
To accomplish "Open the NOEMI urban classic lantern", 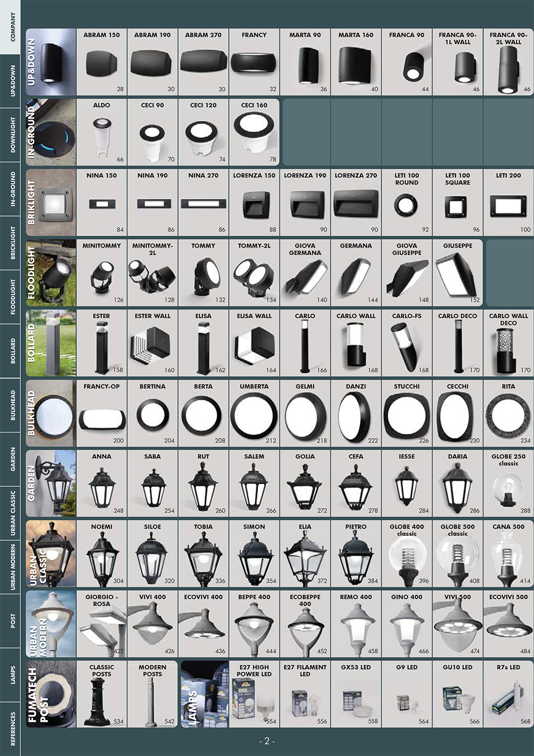I will (101, 554).
